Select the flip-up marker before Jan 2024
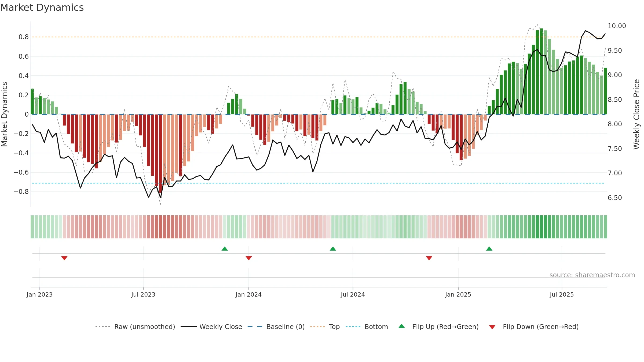The image size is (644, 362). [x=225, y=249]
